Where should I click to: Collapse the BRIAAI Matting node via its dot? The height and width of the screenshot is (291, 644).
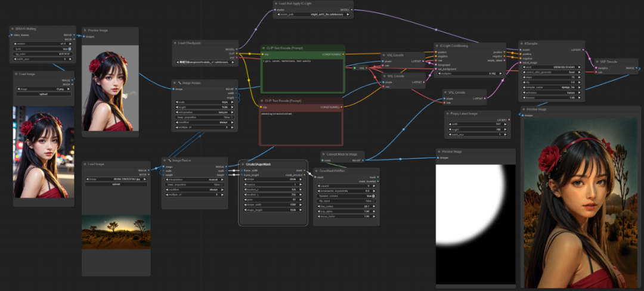tap(13, 30)
